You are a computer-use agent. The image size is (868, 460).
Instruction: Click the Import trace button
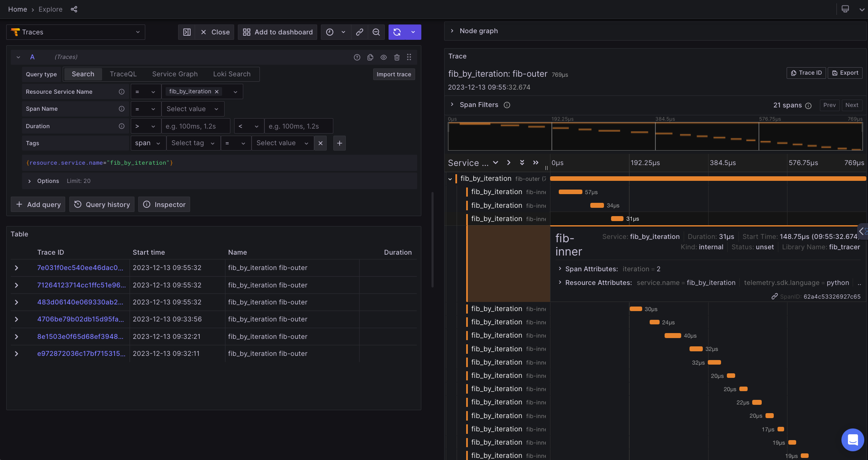click(x=394, y=74)
